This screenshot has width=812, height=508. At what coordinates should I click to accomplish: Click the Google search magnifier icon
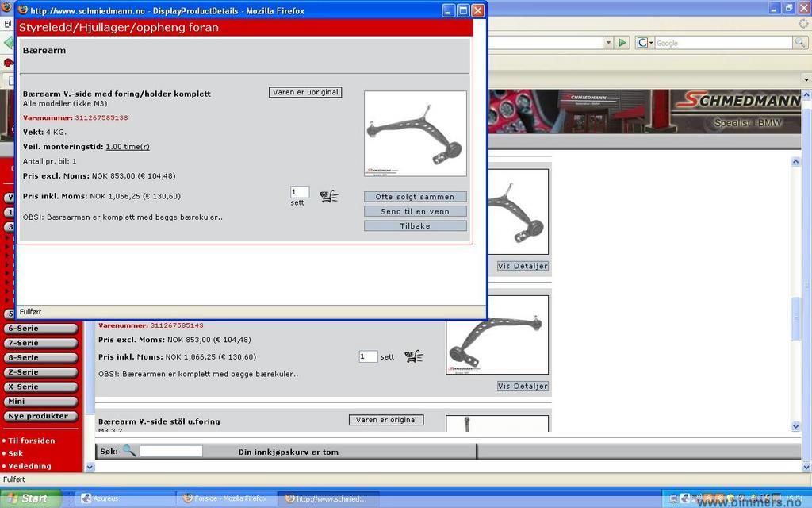point(800,43)
